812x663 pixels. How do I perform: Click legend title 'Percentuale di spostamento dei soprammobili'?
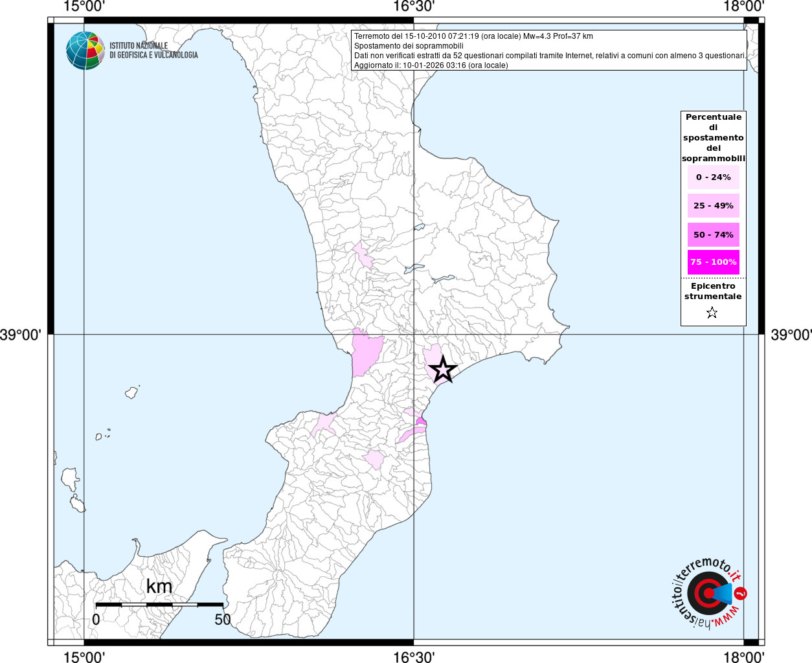tap(714, 137)
